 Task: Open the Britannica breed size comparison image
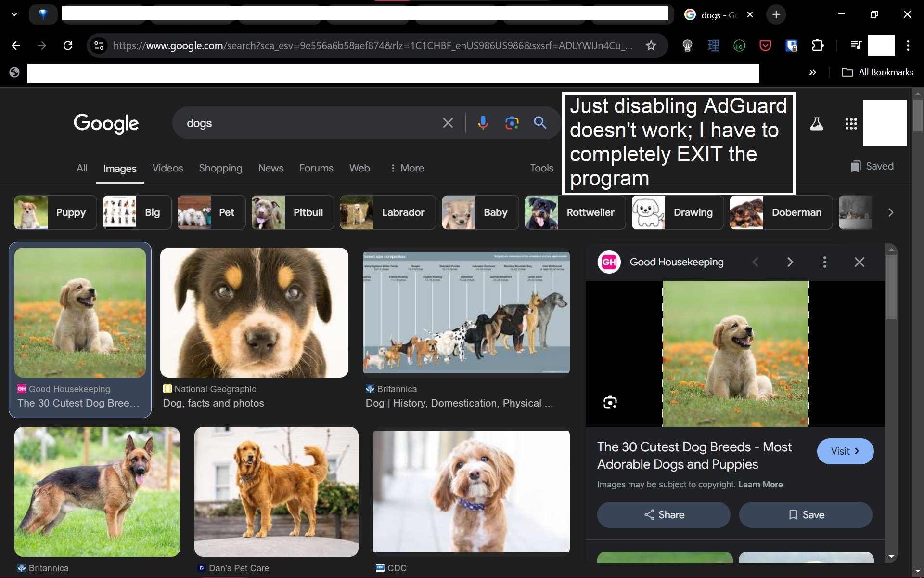point(466,313)
